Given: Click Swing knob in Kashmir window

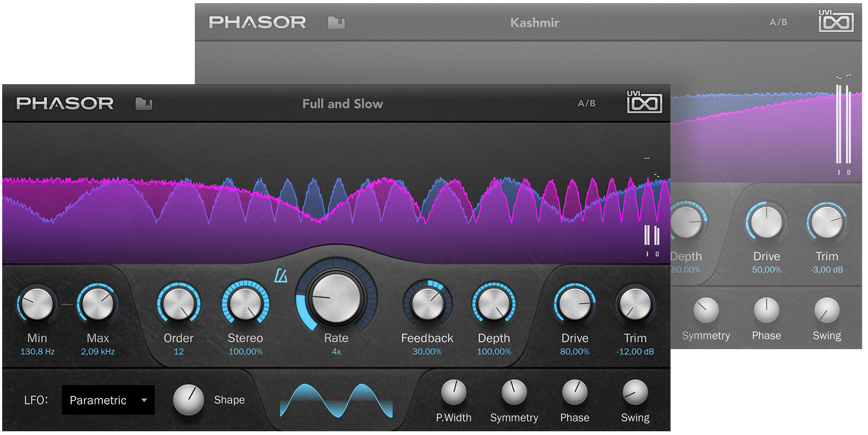Looking at the screenshot, I should pyautogui.click(x=827, y=310).
